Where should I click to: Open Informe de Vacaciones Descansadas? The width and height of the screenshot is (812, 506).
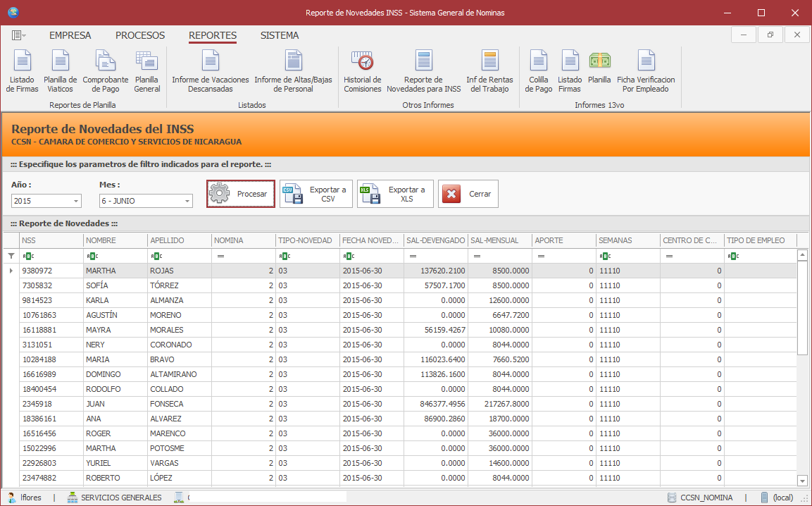coord(211,72)
